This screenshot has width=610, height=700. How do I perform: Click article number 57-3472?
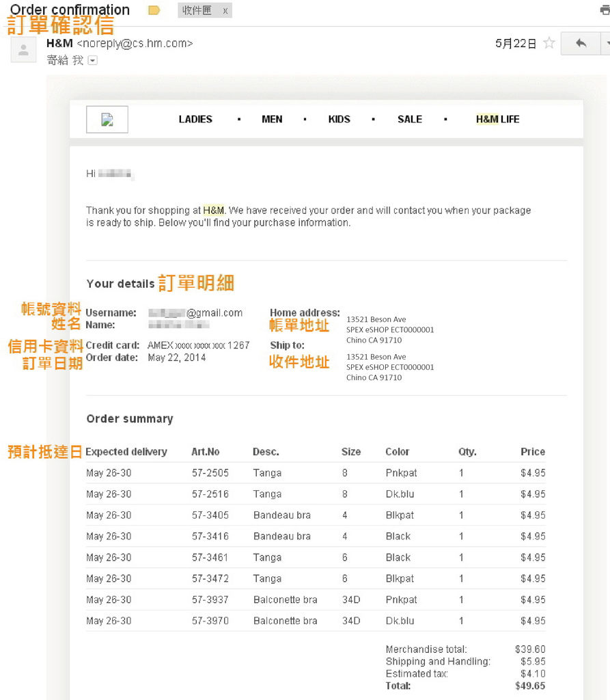click(x=210, y=578)
